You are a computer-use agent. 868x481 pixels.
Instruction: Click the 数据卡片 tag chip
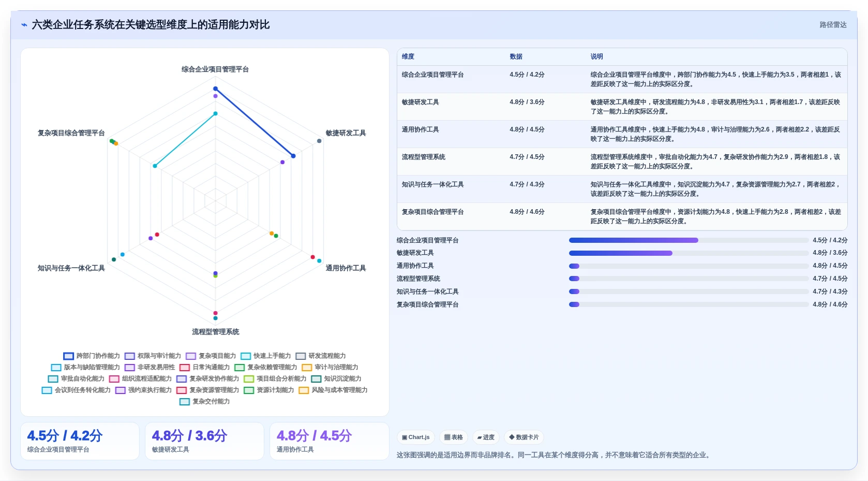coord(524,438)
